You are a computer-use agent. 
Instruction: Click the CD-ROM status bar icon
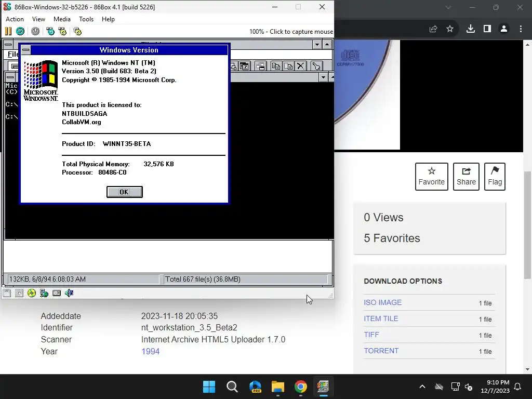coord(32,293)
